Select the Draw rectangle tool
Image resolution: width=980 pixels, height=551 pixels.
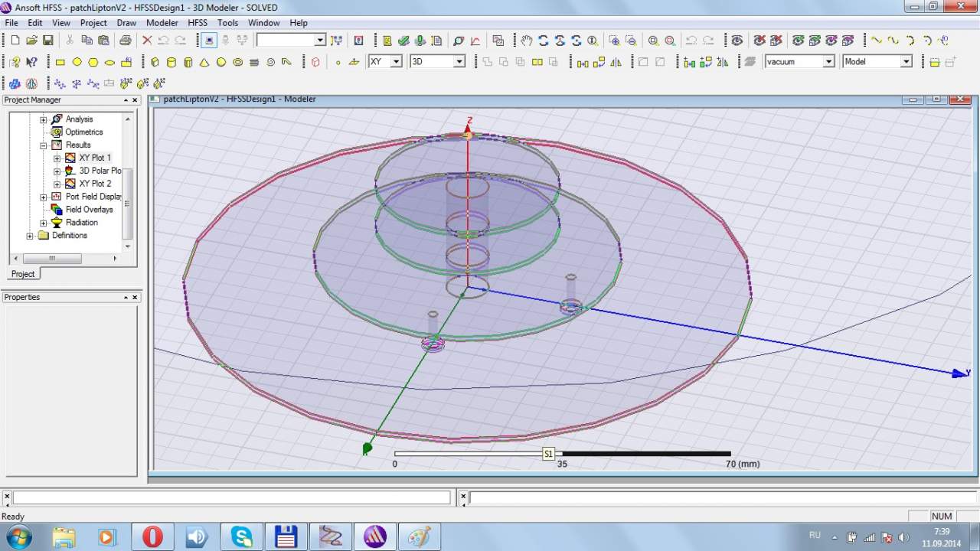coord(60,62)
